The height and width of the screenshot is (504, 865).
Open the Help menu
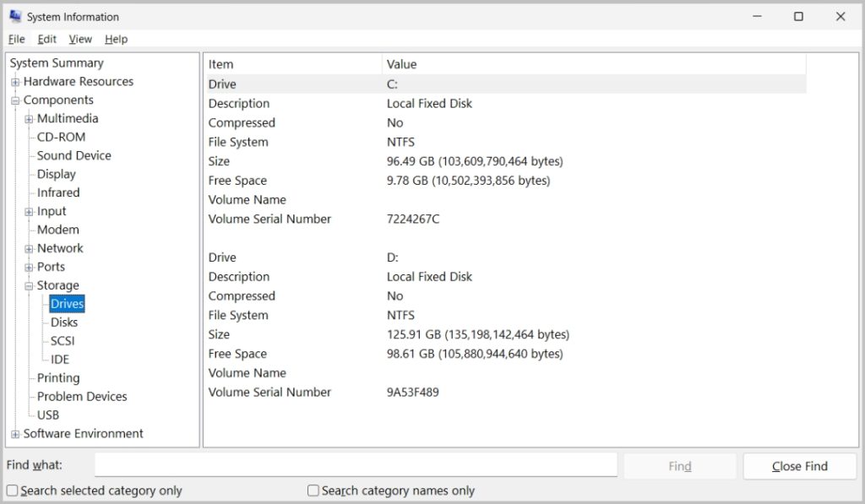point(117,39)
